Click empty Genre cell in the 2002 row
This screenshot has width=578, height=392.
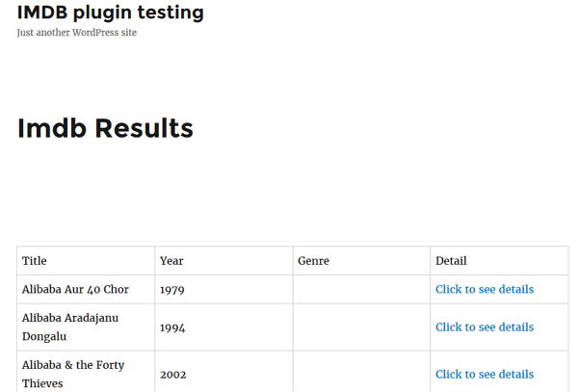pyautogui.click(x=361, y=372)
